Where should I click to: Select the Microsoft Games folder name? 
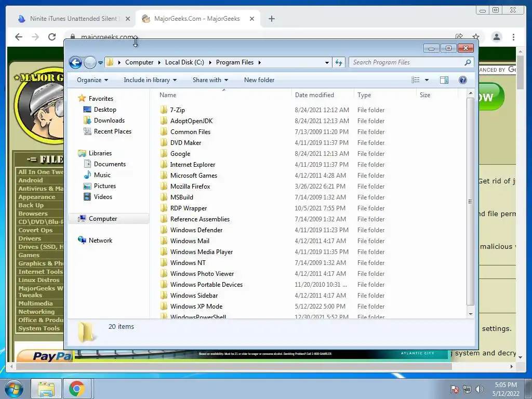pos(194,176)
